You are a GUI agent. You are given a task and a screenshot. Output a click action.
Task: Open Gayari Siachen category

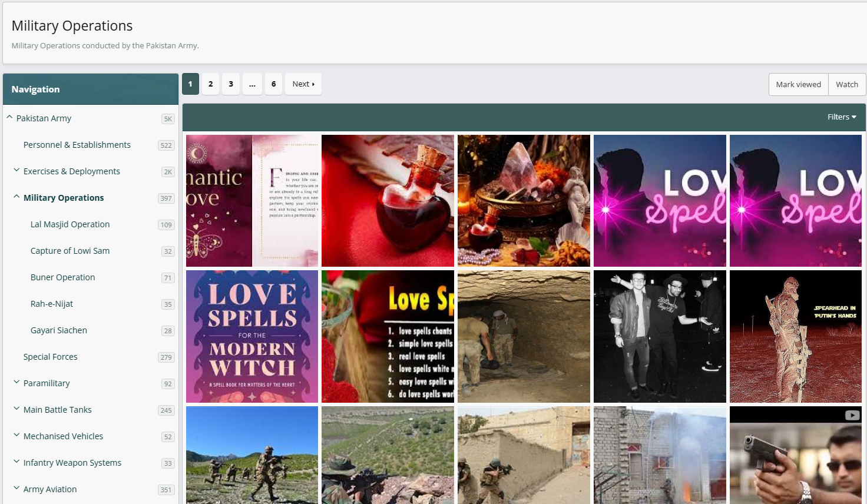pos(59,330)
